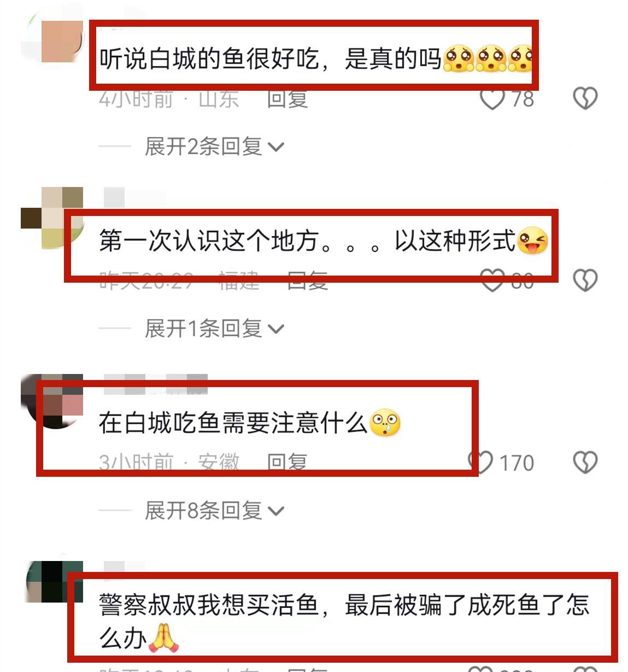Like the comment with 78 likes
Image resolution: width=628 pixels, height=672 pixels.
(x=492, y=98)
